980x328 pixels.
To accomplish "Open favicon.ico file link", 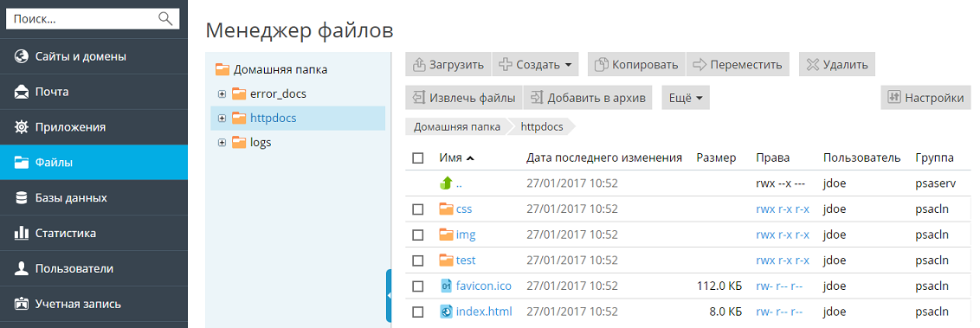I will [x=484, y=286].
